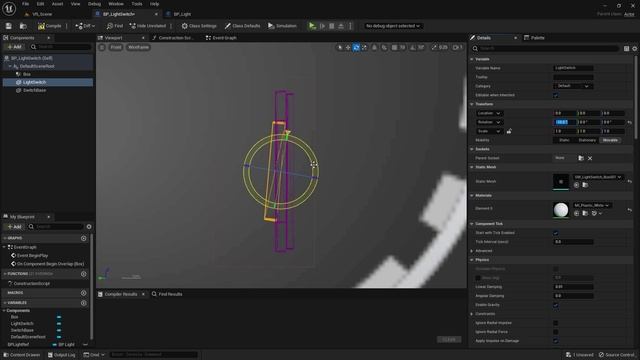Collapse the Components variables group
640x360 pixels.
click(4, 311)
